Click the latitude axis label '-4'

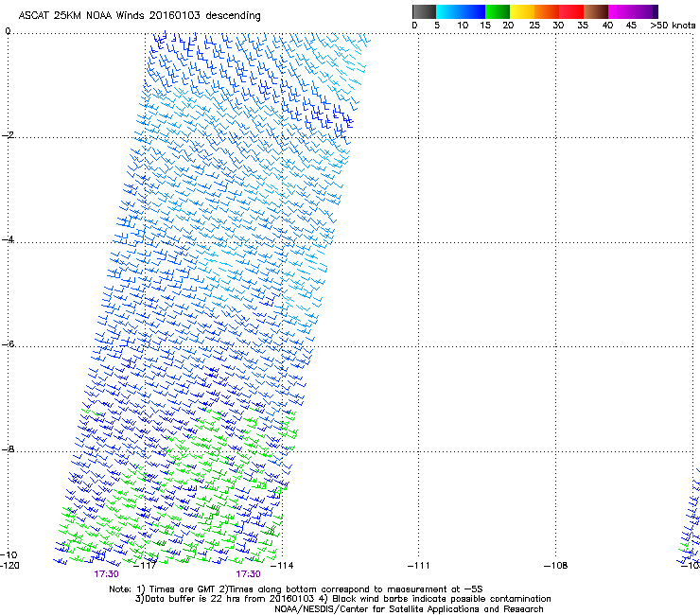coord(8,239)
